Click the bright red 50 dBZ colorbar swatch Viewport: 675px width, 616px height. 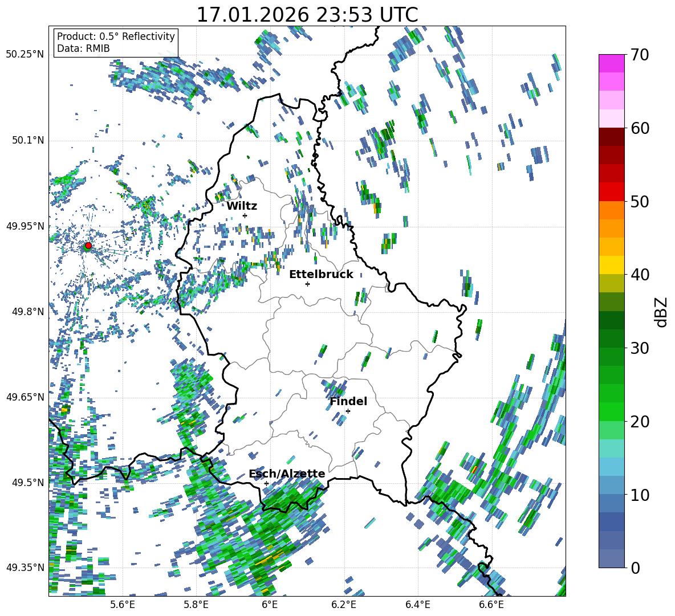(x=611, y=192)
